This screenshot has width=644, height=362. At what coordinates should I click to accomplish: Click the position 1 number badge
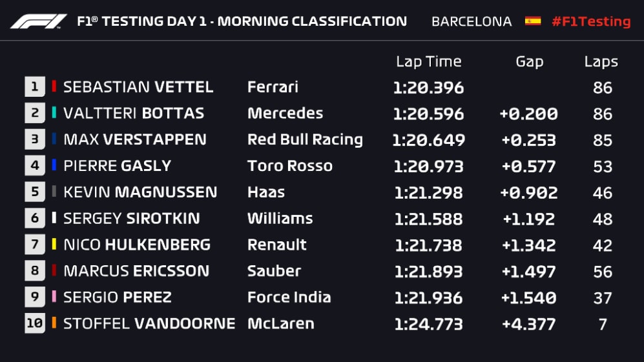tap(35, 87)
